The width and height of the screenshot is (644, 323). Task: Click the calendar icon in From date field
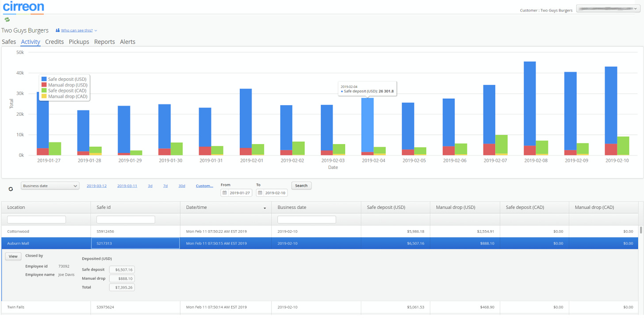click(x=225, y=193)
